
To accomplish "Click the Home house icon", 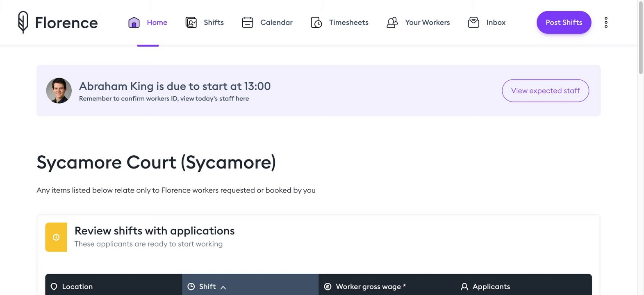I will point(134,23).
